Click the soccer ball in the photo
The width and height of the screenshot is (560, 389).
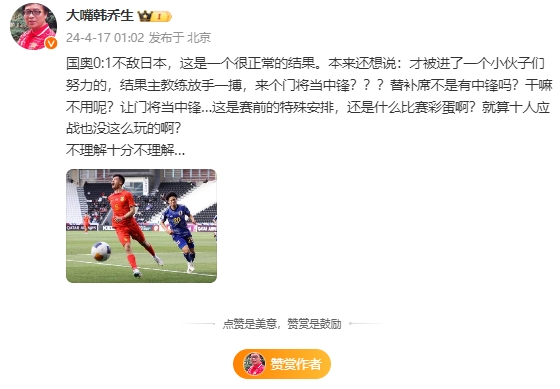click(101, 251)
